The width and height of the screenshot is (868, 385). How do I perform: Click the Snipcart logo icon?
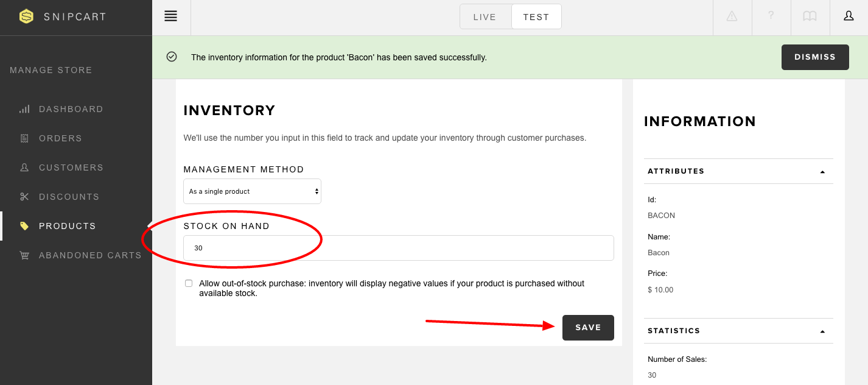[26, 16]
